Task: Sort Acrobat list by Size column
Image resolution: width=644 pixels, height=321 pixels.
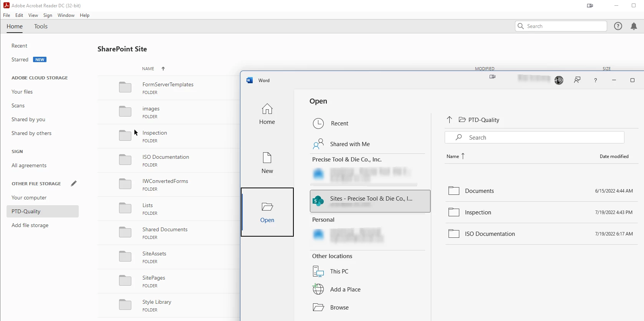Action: point(607,69)
